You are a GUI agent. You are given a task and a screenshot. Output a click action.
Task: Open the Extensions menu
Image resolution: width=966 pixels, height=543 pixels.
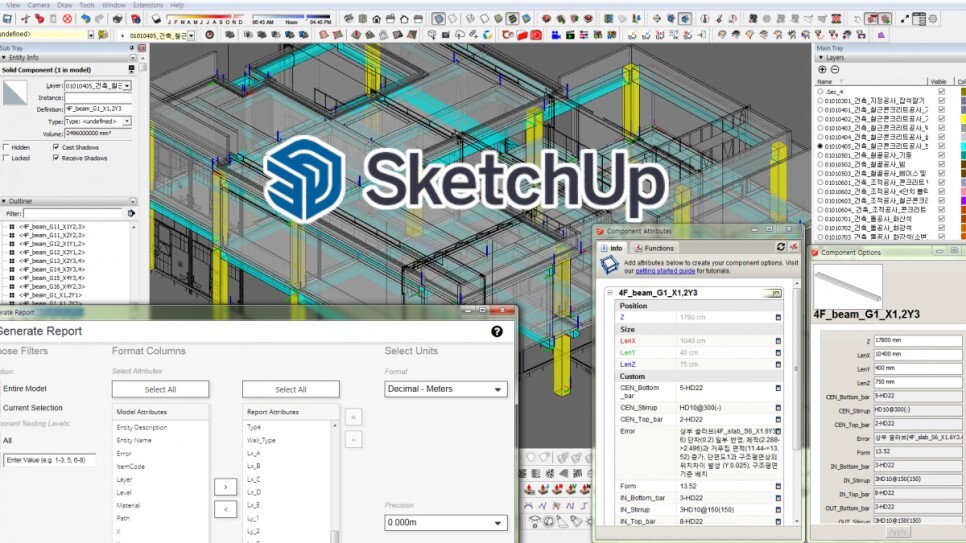pyautogui.click(x=148, y=5)
